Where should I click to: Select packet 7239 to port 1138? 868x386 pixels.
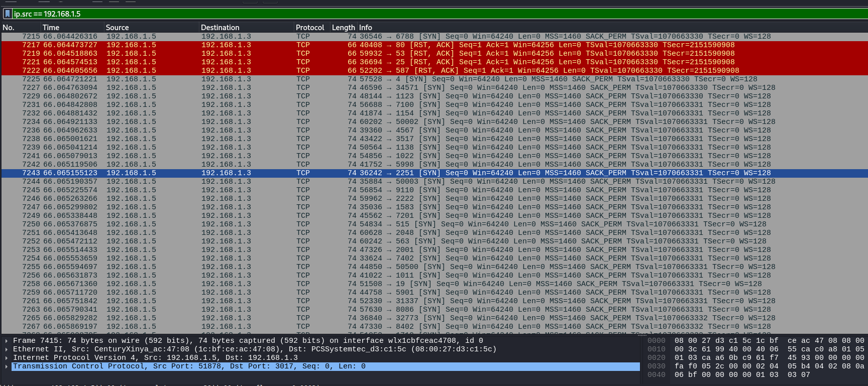pos(435,148)
